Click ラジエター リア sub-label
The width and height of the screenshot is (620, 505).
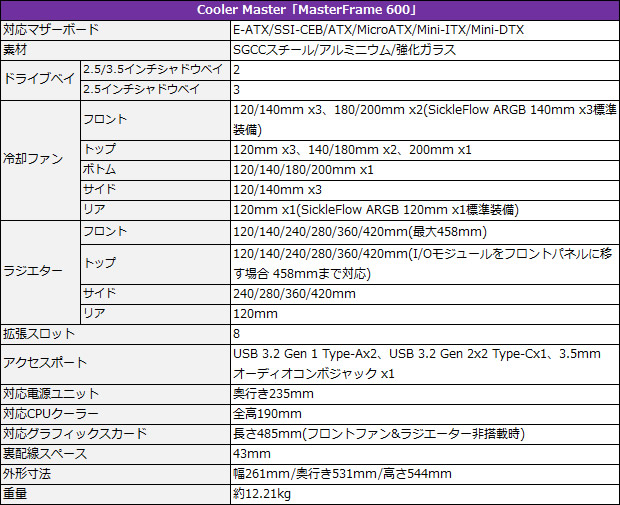pos(155,314)
